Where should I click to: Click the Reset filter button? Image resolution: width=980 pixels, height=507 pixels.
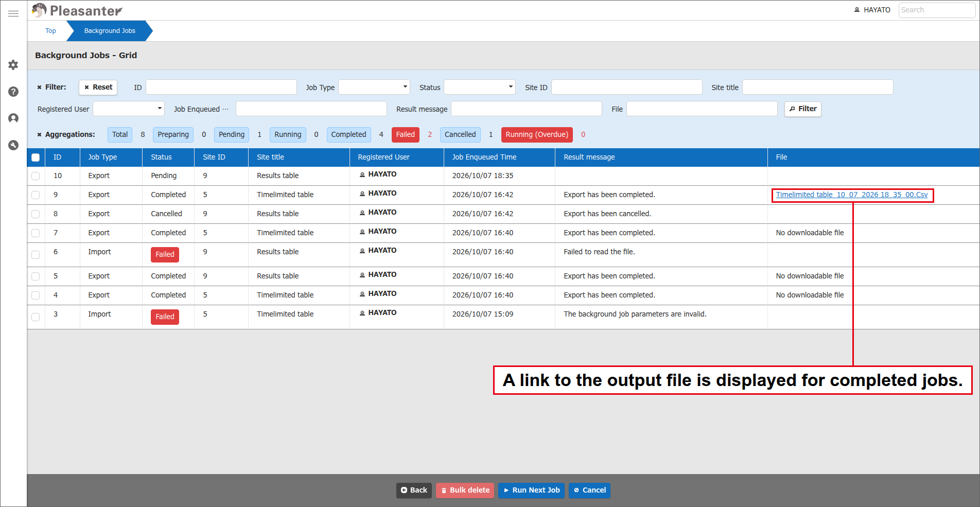[98, 88]
